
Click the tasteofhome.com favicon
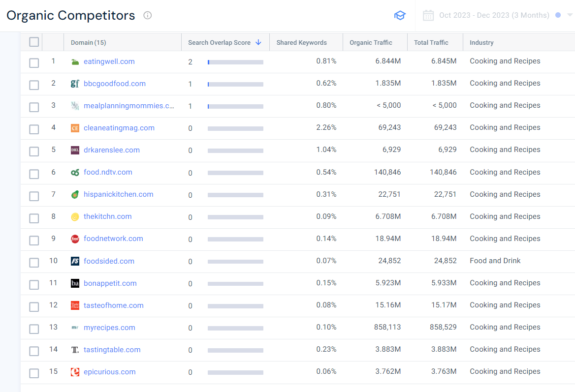pos(75,305)
